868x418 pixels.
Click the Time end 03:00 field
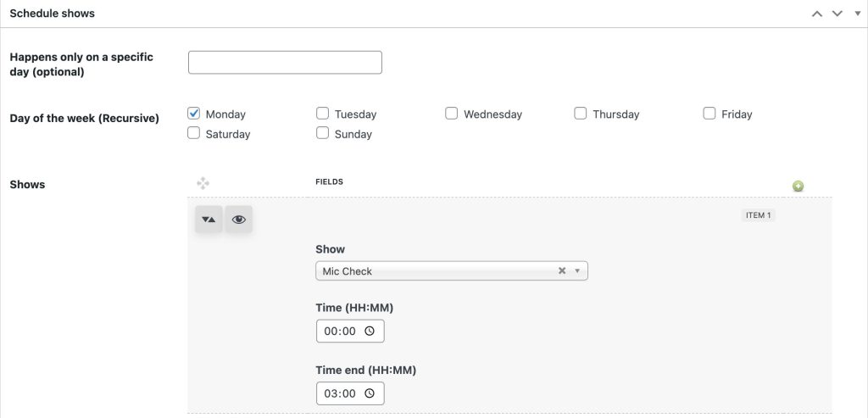pyautogui.click(x=340, y=393)
